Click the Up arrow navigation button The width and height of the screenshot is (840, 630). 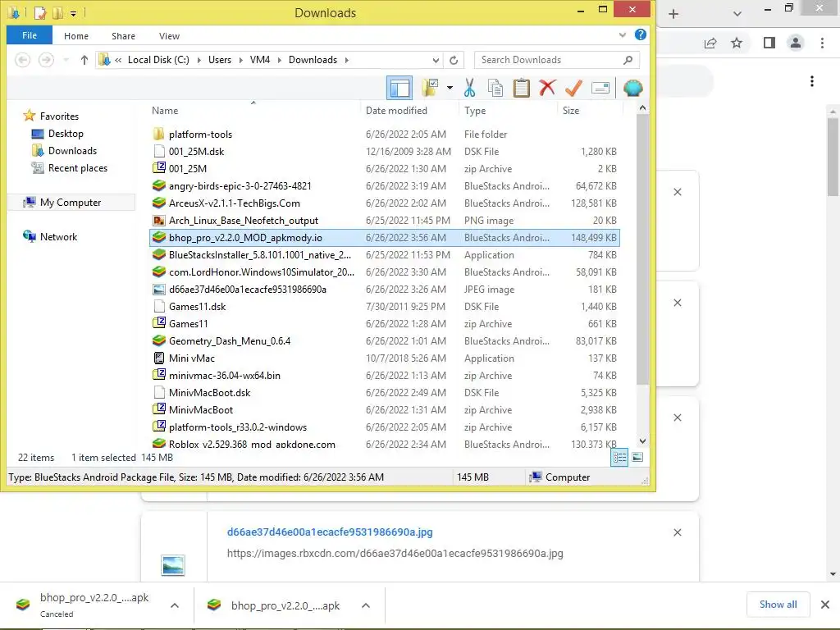(84, 60)
